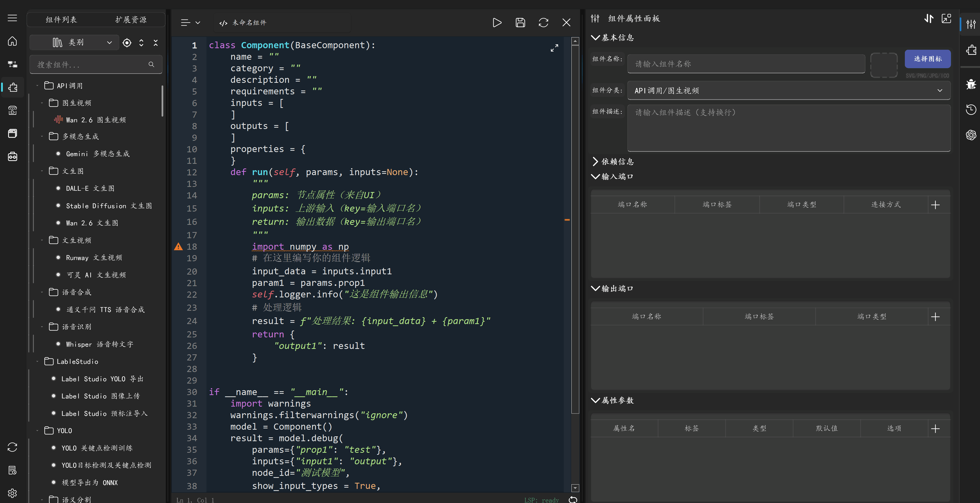Open the 类别 grouping dropdown

click(x=75, y=43)
